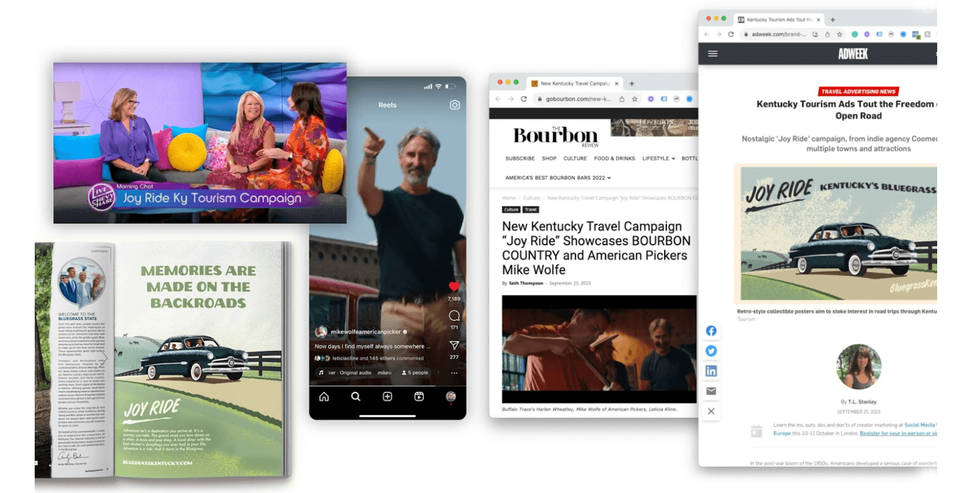Click back arrow in adweek.com browser
This screenshot has height=493, width=980.
tap(706, 34)
